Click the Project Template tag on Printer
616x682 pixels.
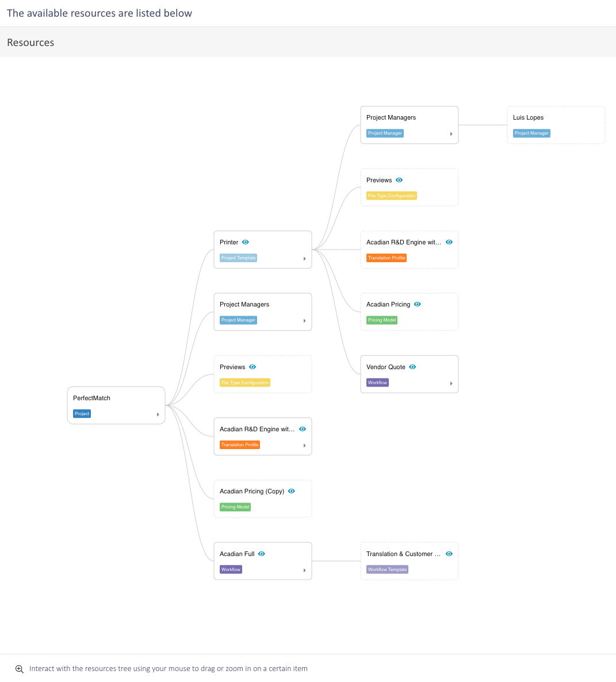238,258
